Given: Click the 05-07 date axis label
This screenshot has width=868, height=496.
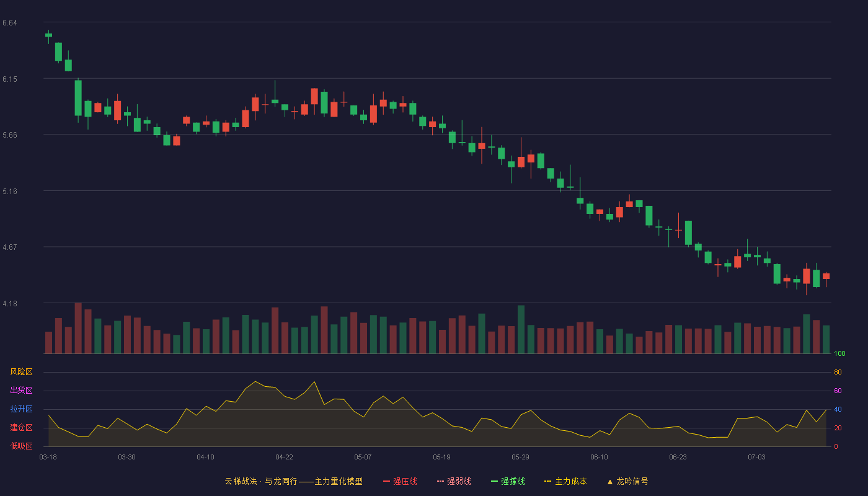Looking at the screenshot, I should (x=363, y=457).
